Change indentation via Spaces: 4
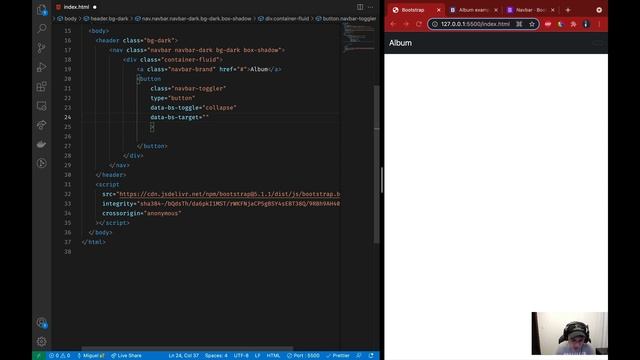 pos(216,356)
